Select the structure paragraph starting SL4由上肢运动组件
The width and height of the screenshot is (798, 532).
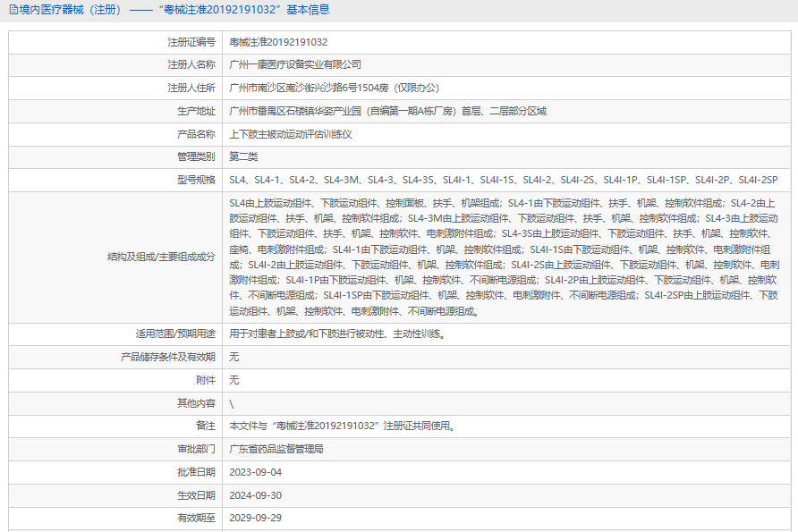click(x=505, y=257)
